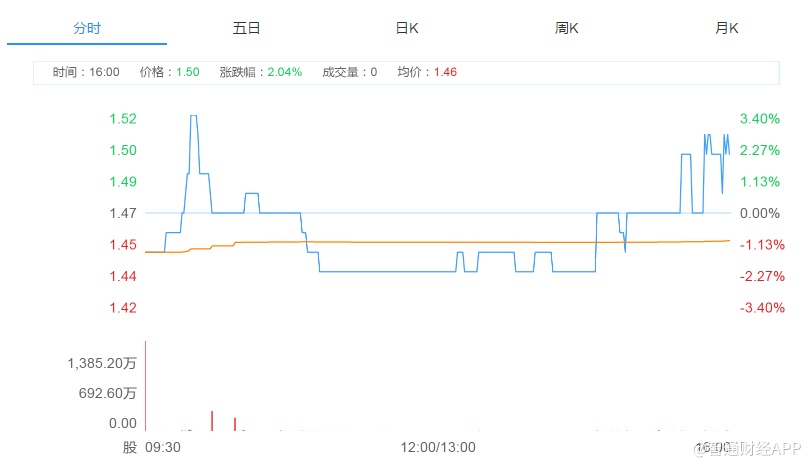
Task: Switch to the 月K tab
Action: click(727, 28)
